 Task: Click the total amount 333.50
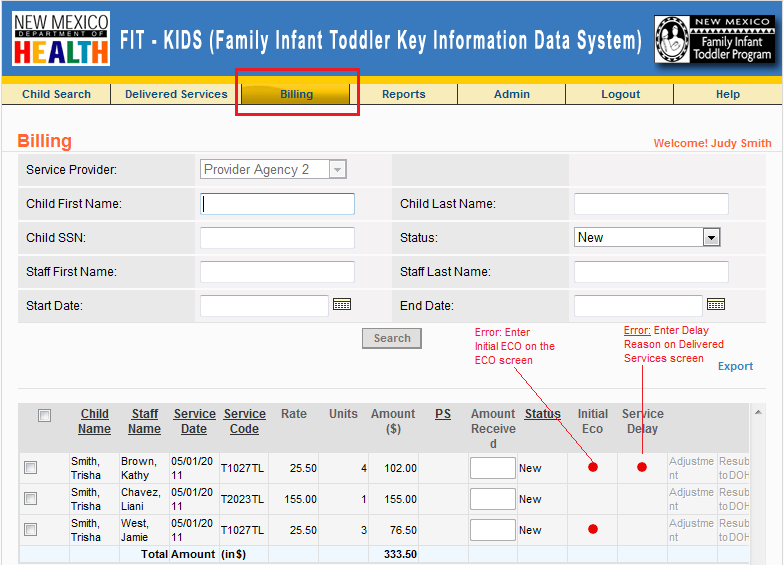coord(400,554)
